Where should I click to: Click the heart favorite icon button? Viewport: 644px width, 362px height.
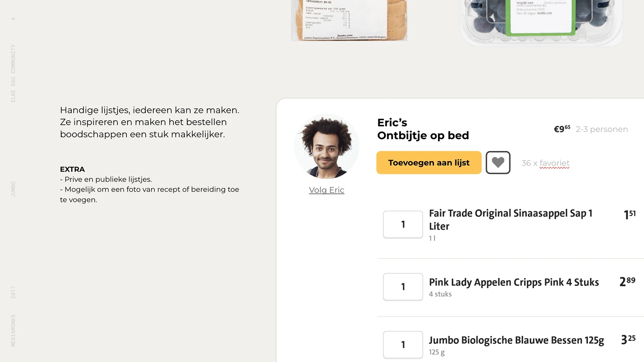click(x=498, y=162)
